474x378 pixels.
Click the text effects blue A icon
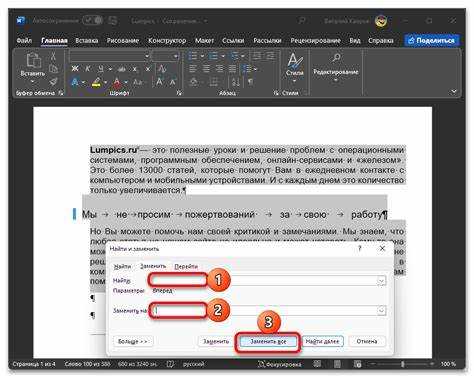75,82
